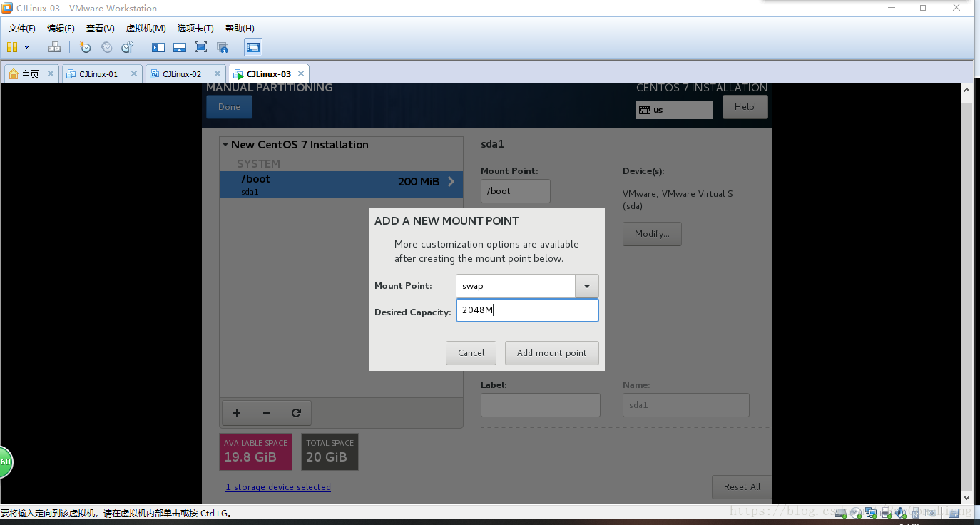Click the yellow pause VM icon
The image size is (980, 525).
click(11, 47)
